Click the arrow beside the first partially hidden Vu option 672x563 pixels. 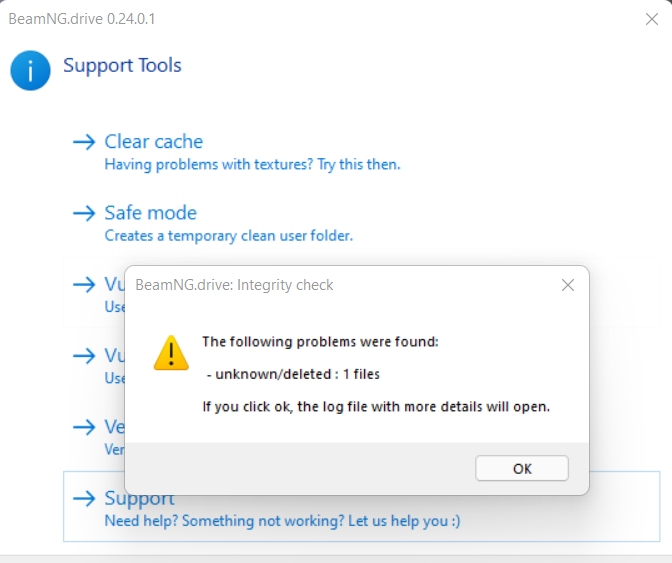(84, 284)
